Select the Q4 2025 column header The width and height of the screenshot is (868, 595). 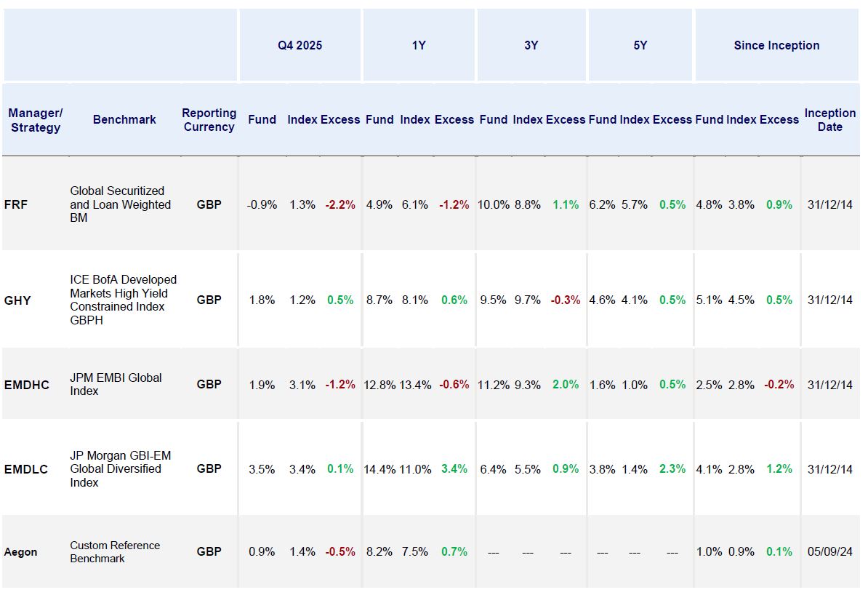(x=300, y=44)
